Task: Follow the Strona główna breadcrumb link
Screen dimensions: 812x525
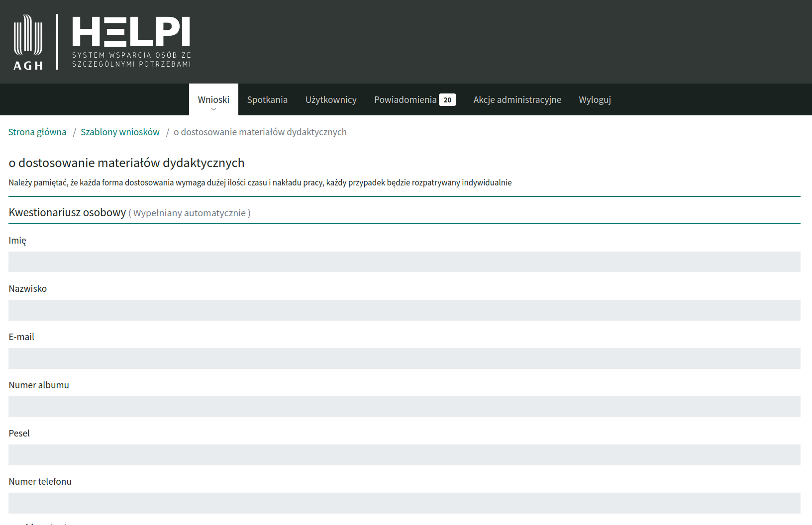Action: (x=37, y=132)
